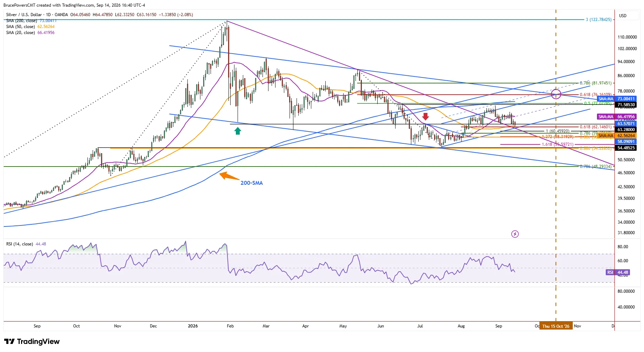Select the 3 (122.78425) Fibonacci label

[599, 20]
